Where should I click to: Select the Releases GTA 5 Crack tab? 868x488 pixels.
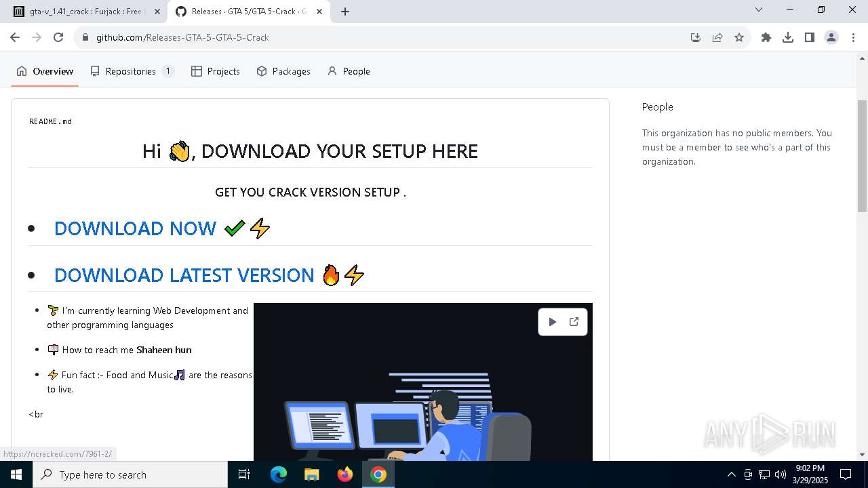coord(249,12)
